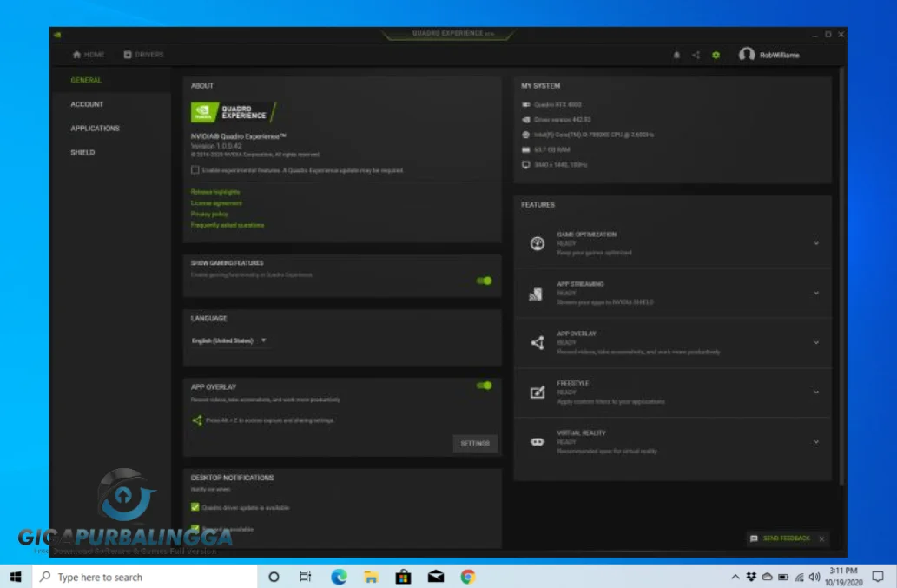Open Microsoft Store from taskbar
This screenshot has width=897, height=588.
coord(403,577)
